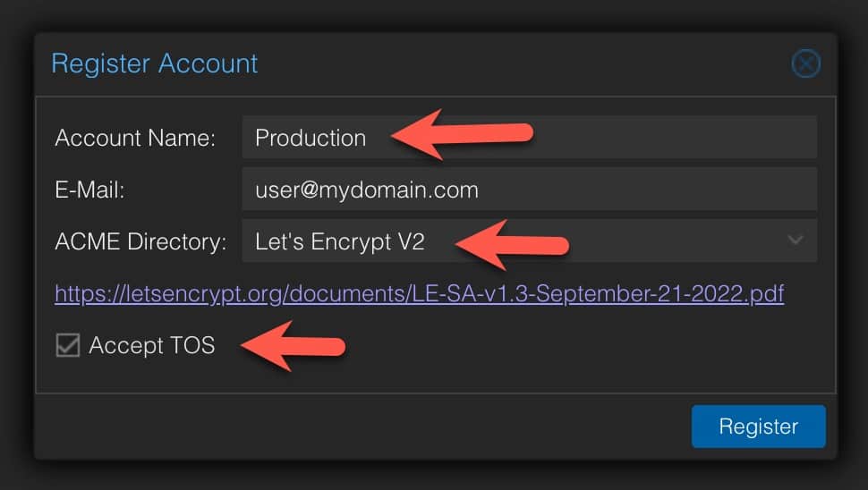The height and width of the screenshot is (490, 868).
Task: Expand the ACME Directory dropdown chevron
Action: pyautogui.click(x=796, y=240)
